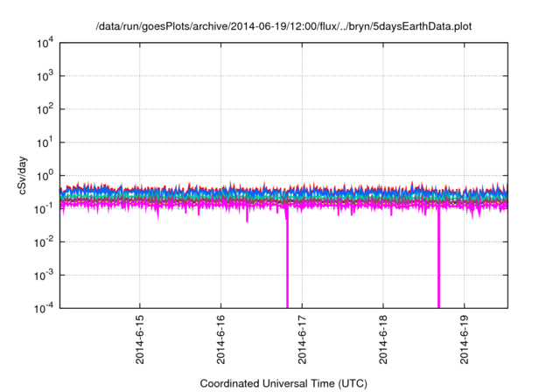
Task: Click the plot title file path
Action: pos(283,26)
